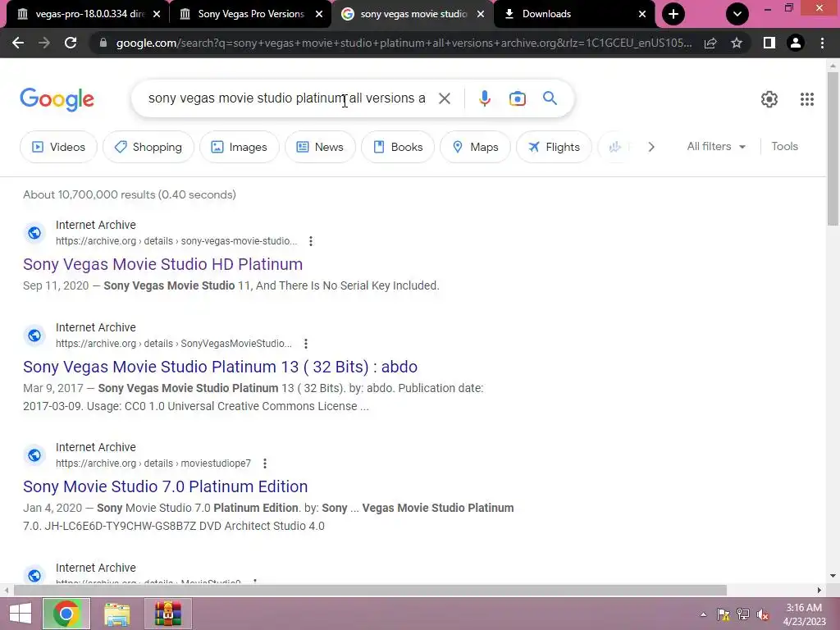
Task: Open the Chrome profile menu
Action: click(x=796, y=43)
